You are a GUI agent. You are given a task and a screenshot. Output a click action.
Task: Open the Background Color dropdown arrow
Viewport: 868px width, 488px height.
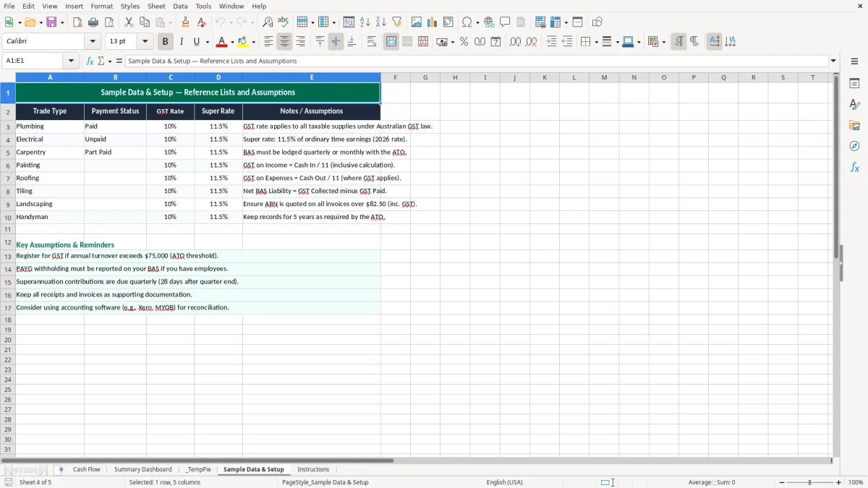point(254,42)
